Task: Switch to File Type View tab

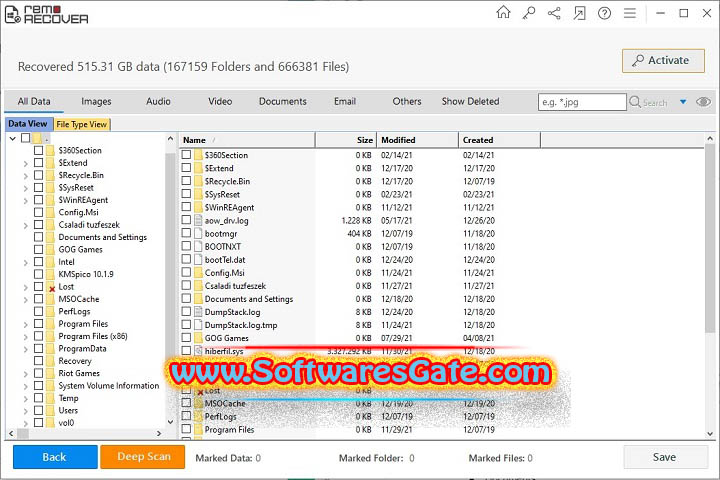Action: coord(82,124)
